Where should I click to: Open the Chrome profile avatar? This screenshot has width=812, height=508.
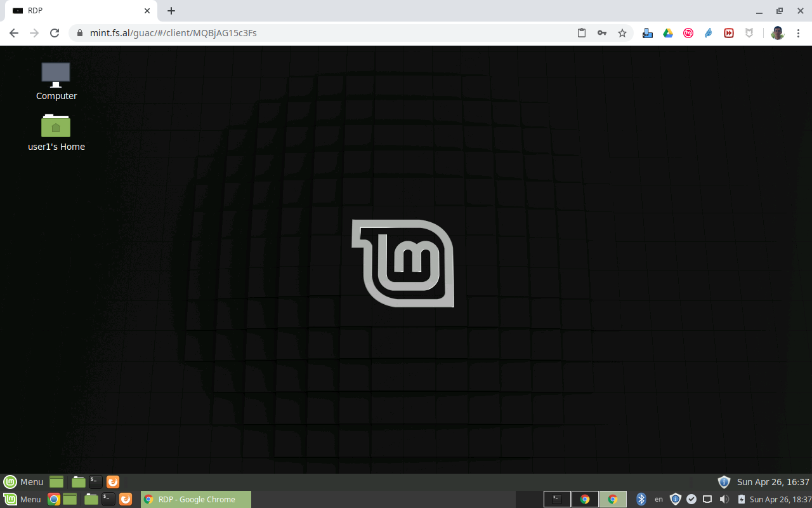click(778, 33)
